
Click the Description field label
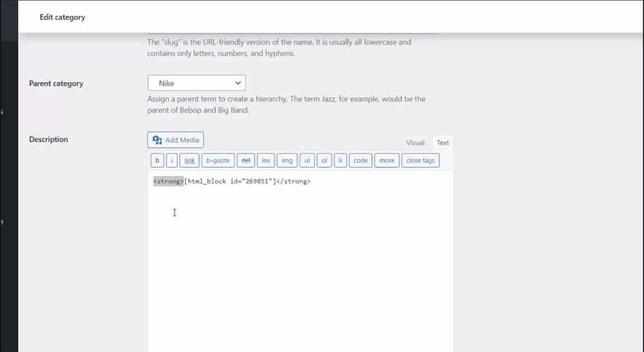pos(48,139)
